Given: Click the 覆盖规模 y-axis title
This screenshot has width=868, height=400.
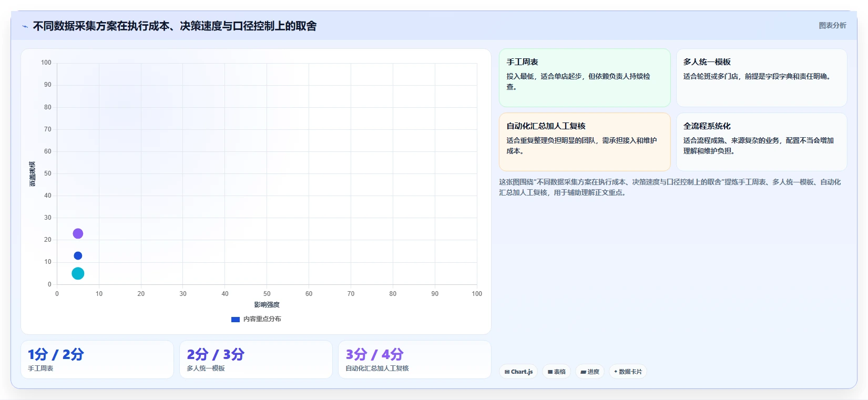Looking at the screenshot, I should click(x=33, y=173).
